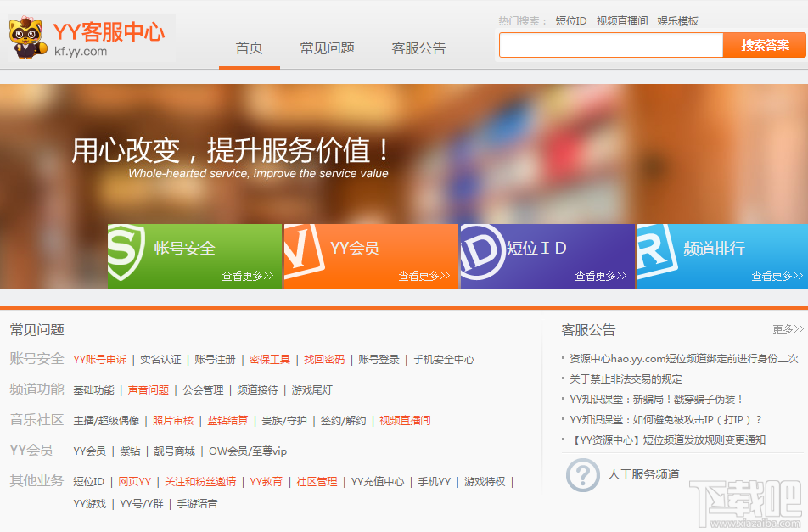
Task: Open the red 视频直播间 link under 音乐社区
Action: [x=405, y=421]
